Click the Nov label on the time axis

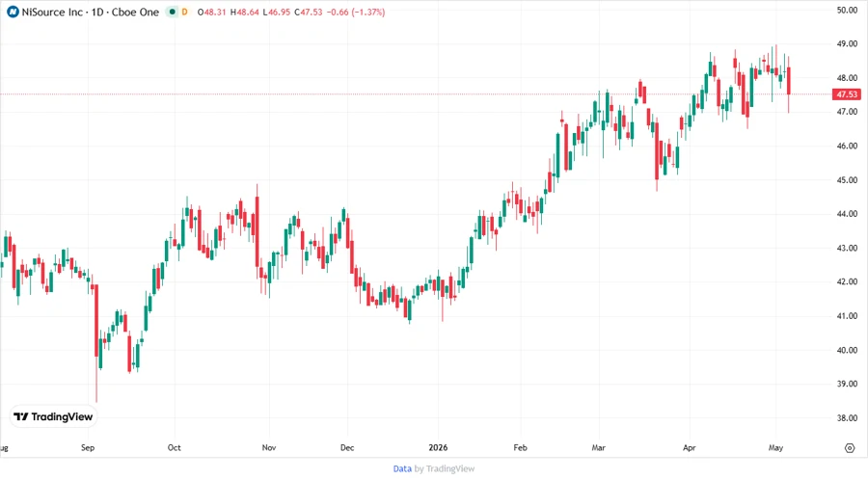click(269, 448)
